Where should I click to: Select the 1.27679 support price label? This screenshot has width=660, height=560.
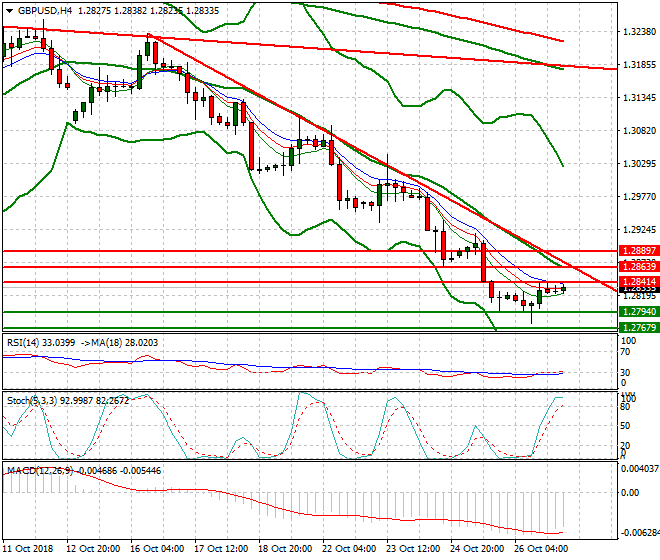(x=639, y=327)
